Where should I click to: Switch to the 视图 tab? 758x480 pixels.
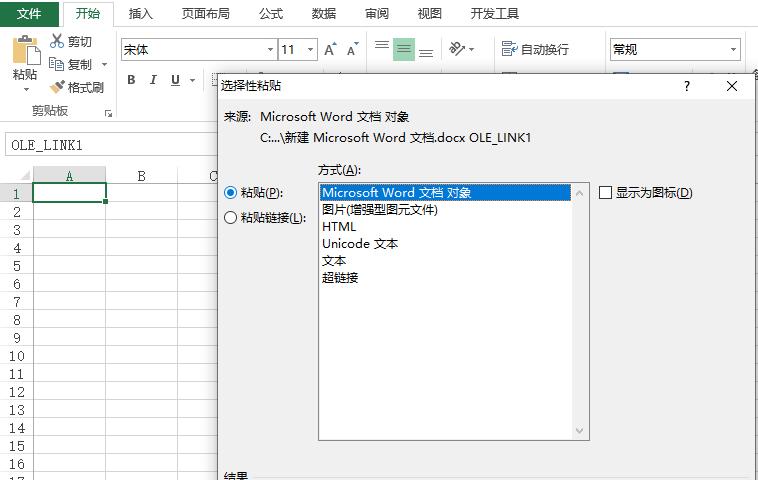tap(430, 14)
